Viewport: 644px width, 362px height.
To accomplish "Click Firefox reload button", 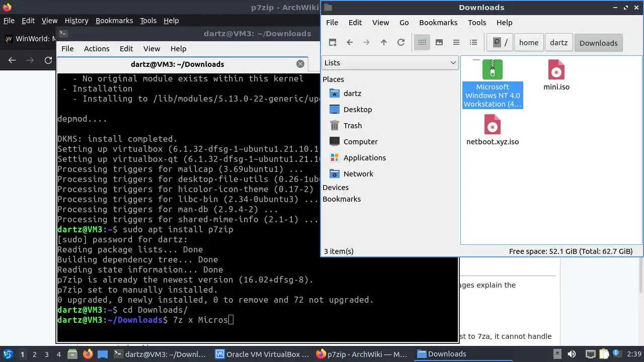I will (48, 60).
